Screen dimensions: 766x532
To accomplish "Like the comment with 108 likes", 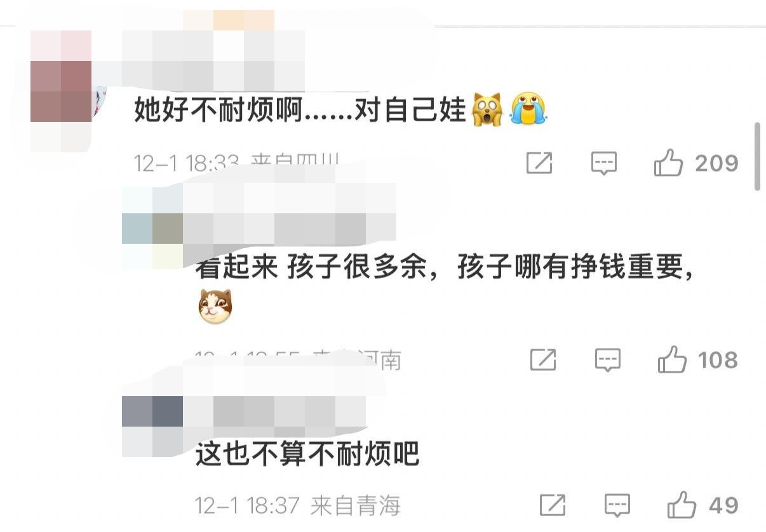I will click(x=672, y=361).
